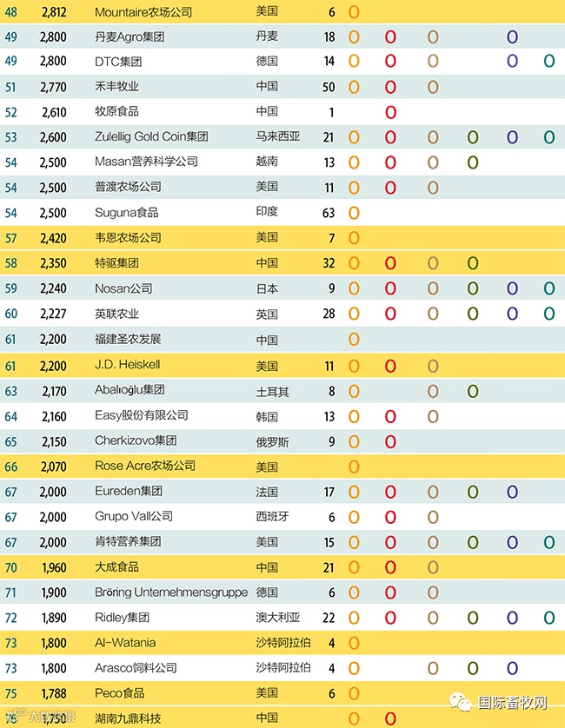Click the value 2,610
This screenshot has height=728, width=565.
click(55, 112)
